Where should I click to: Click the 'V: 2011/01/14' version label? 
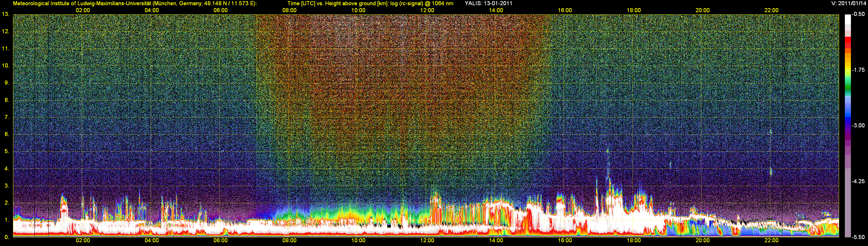848,3
